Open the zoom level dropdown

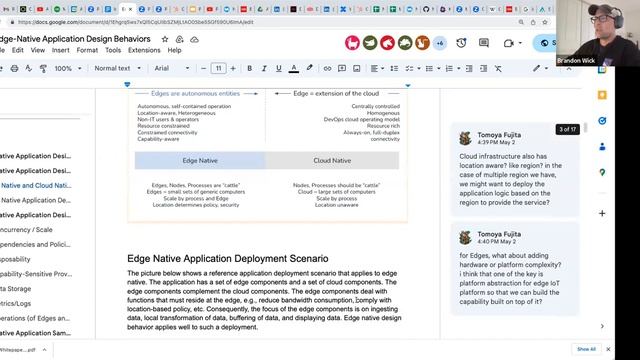(x=68, y=68)
